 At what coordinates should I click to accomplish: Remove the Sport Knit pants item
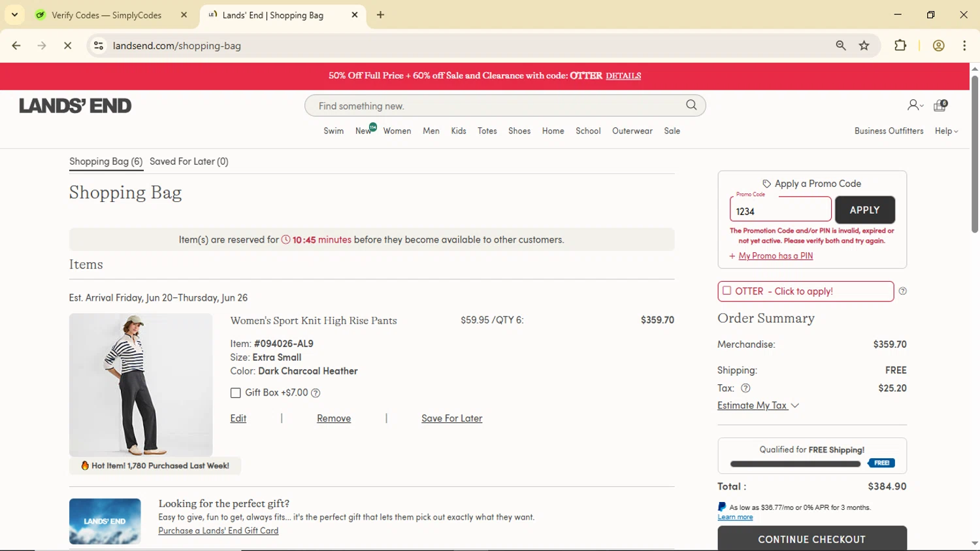[x=334, y=418]
